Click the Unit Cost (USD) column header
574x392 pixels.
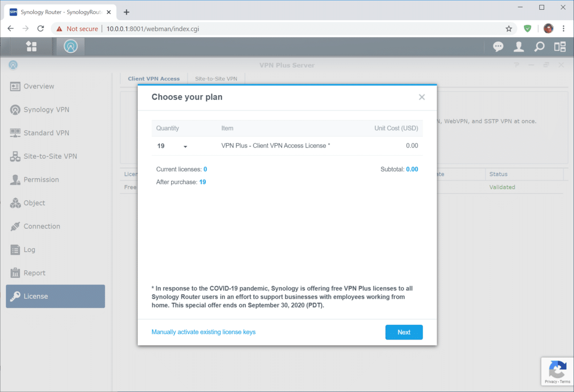tap(396, 128)
